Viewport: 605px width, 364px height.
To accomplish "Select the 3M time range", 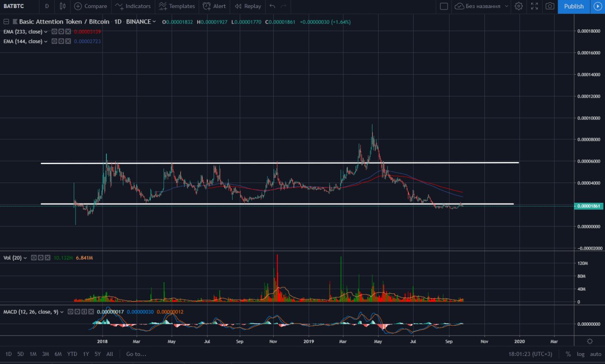I will pyautogui.click(x=45, y=354).
